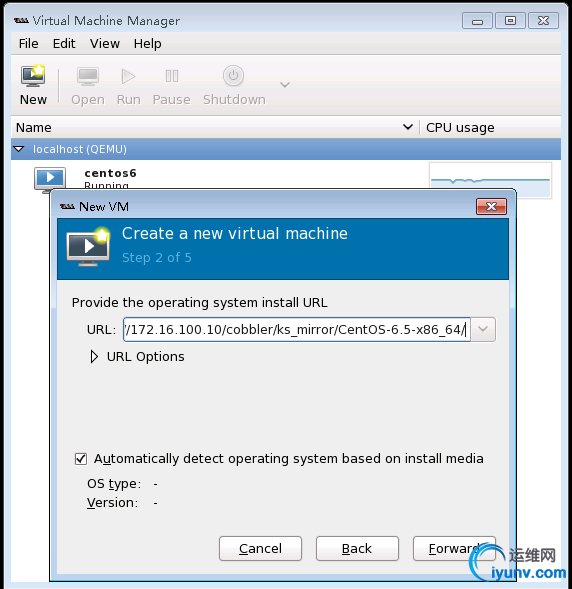
Task: Click the 'Create a new virtual machine' heading
Action: [235, 234]
